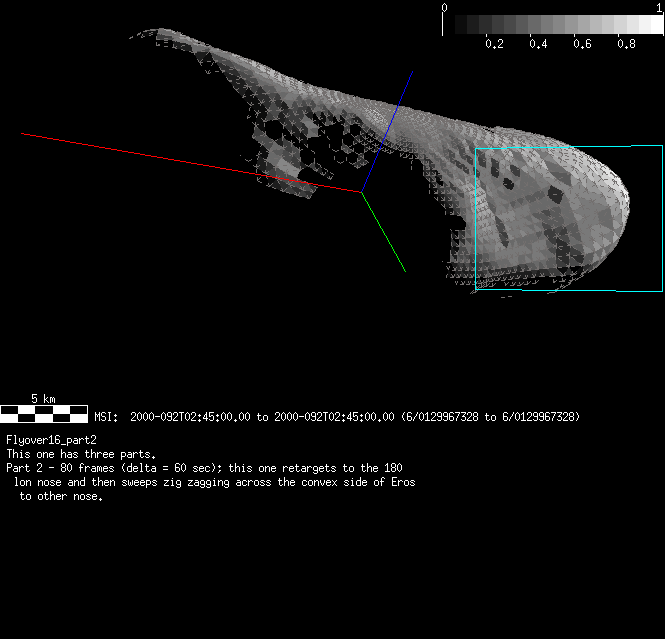Select the 0.6 tick label on color bar
The image size is (665, 639).
click(582, 44)
